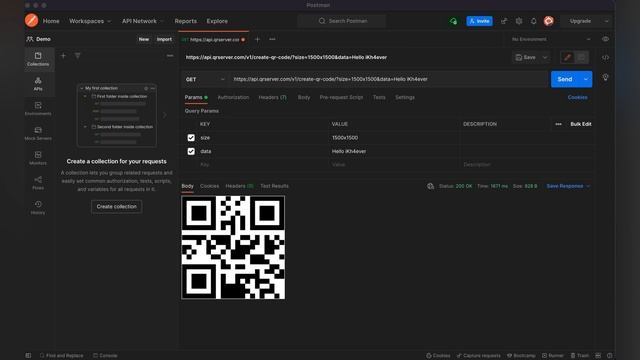This screenshot has width=640, height=360.
Task: Click the plus icon to add collection
Action: coord(63,56)
